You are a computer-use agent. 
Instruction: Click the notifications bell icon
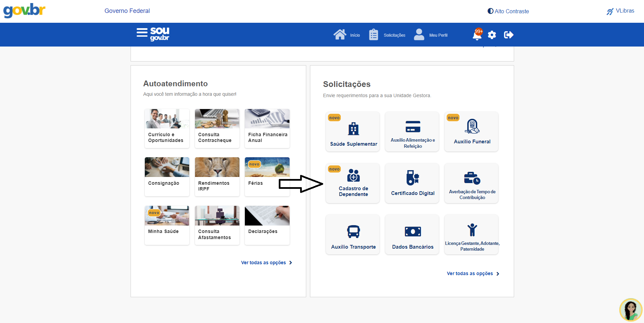tap(477, 35)
